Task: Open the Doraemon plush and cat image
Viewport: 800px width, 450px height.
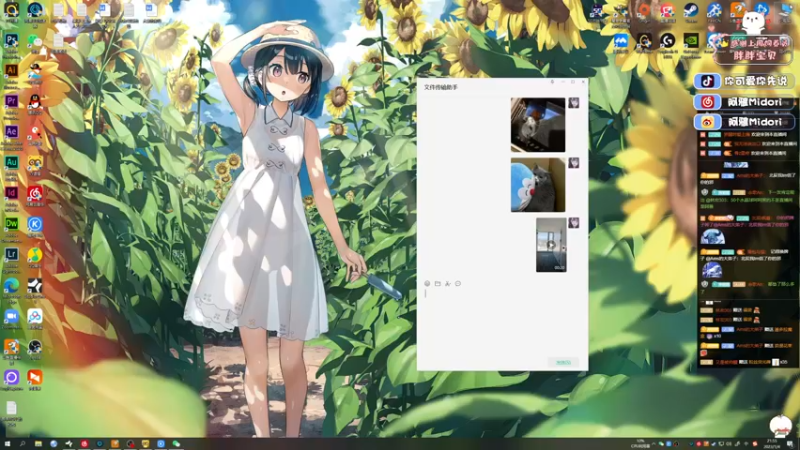Action: click(x=538, y=185)
